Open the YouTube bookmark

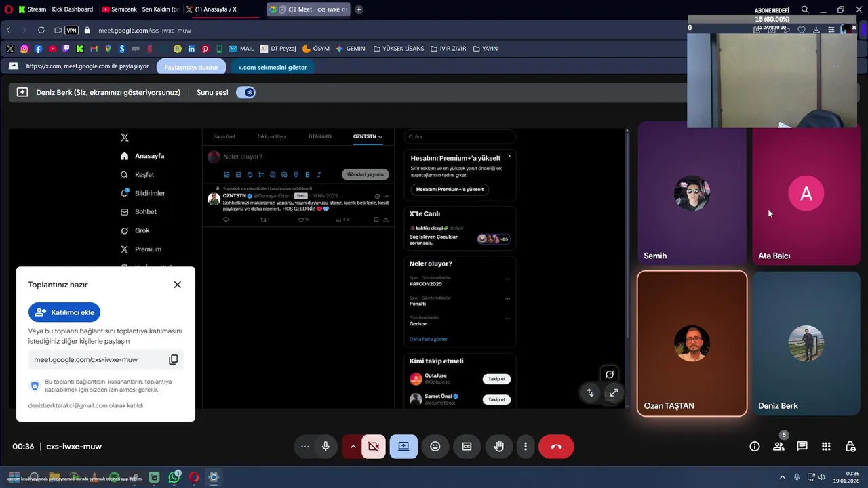52,49
